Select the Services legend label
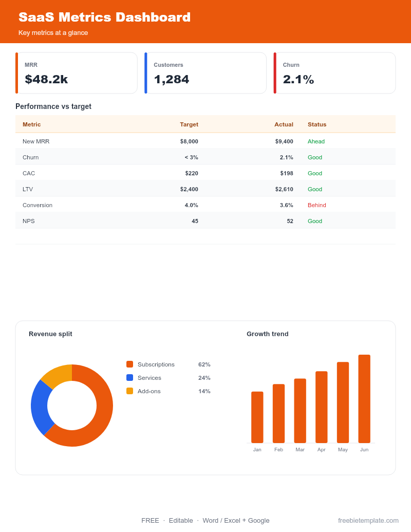 (x=149, y=378)
